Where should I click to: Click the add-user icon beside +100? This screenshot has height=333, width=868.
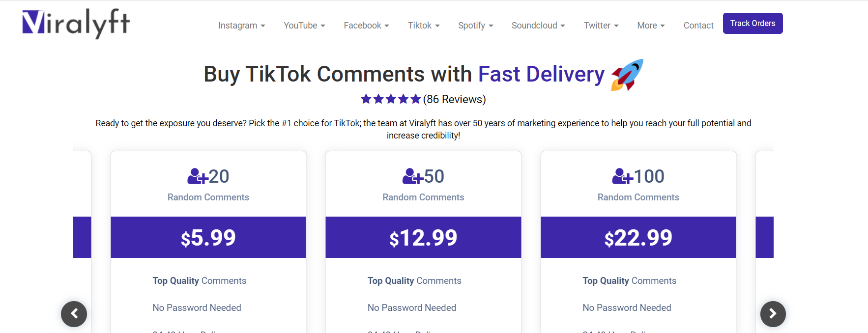click(622, 176)
